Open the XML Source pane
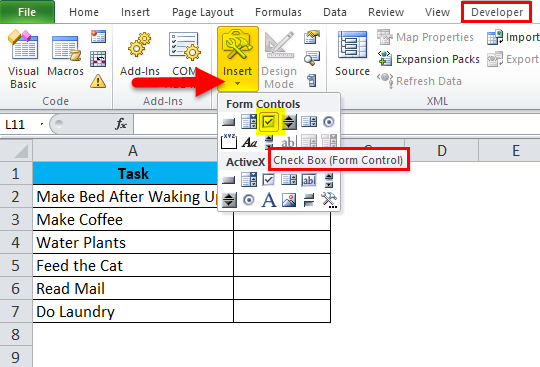 (352, 53)
